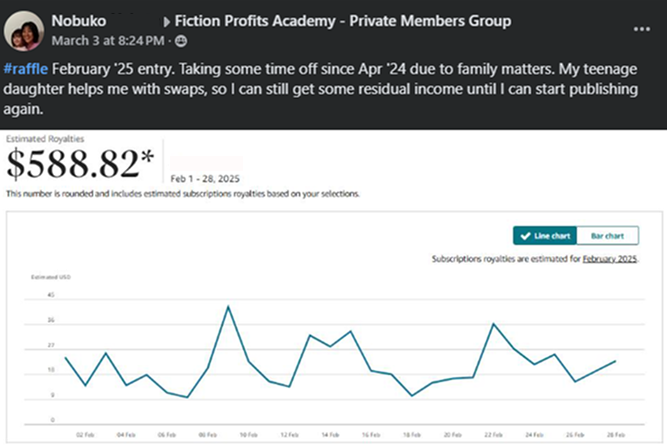Image resolution: width=667 pixels, height=448 pixels.
Task: Click the highest chart peak near 09 Feb
Action: pyautogui.click(x=229, y=306)
